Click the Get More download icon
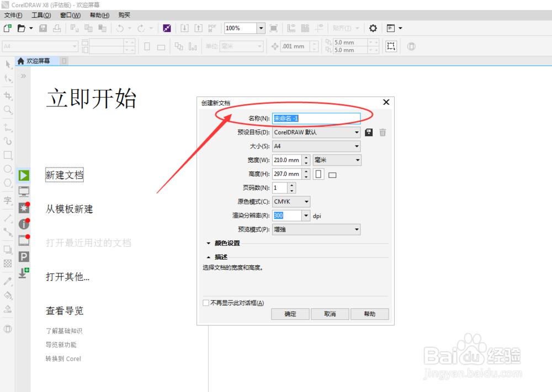The height and width of the screenshot is (392, 552). 24,273
